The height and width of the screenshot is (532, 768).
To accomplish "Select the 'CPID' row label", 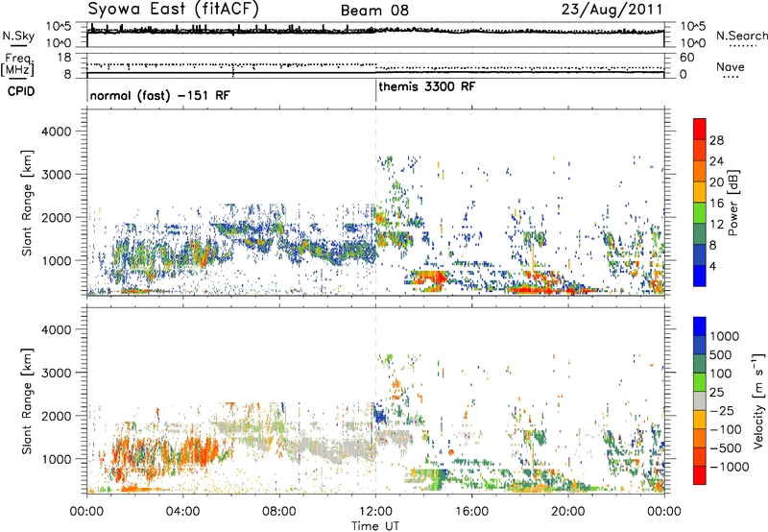I will pyautogui.click(x=21, y=91).
